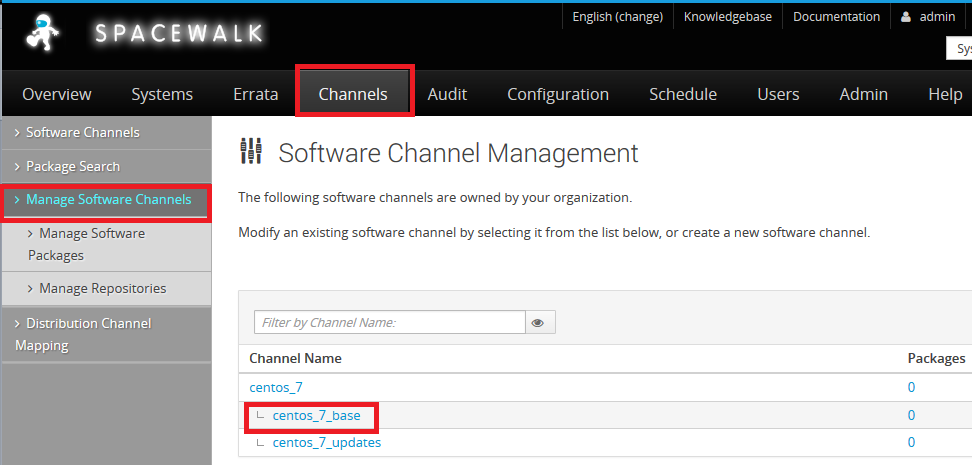This screenshot has height=465, width=972.
Task: Click package count for centos_7
Action: (x=911, y=388)
